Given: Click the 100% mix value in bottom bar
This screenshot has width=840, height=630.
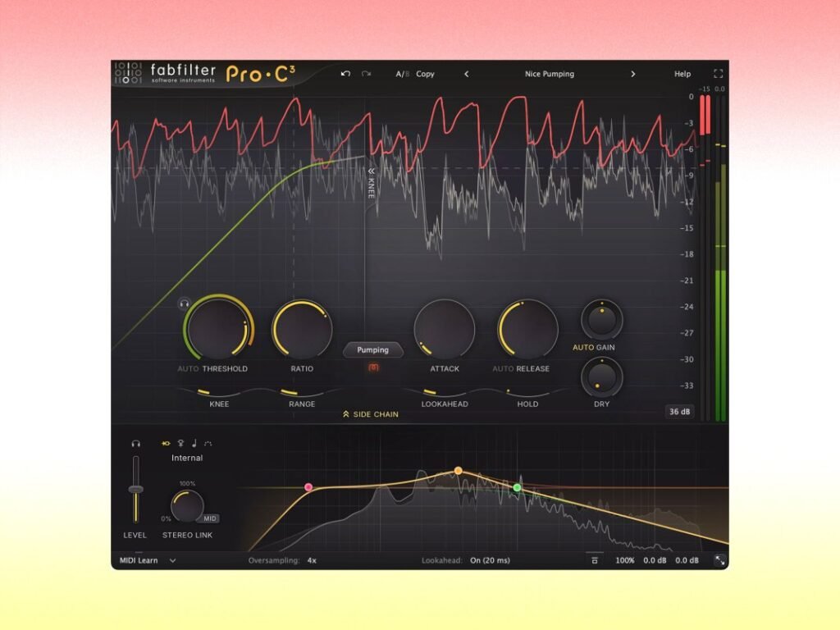Looking at the screenshot, I should pos(624,560).
